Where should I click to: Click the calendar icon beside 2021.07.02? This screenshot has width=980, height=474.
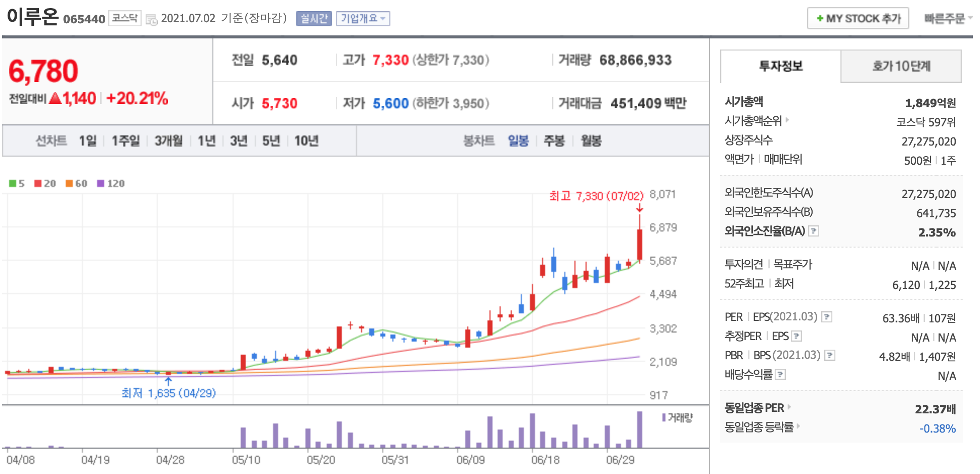151,20
